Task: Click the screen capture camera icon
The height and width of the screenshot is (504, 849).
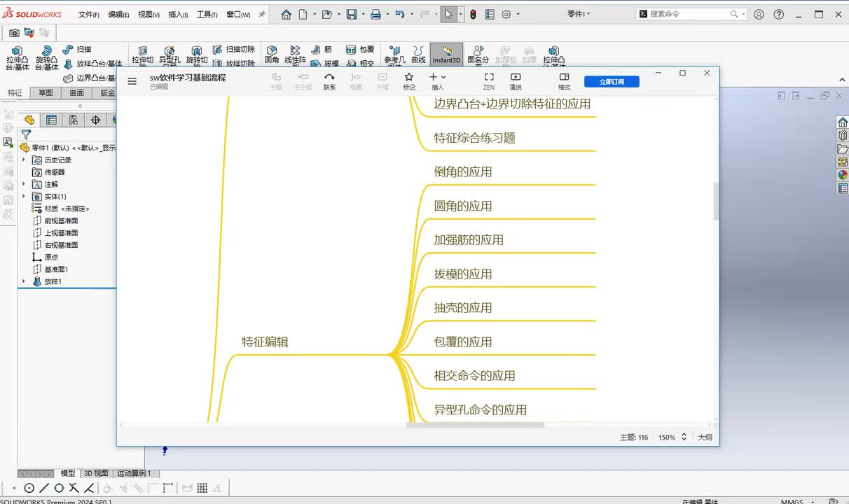Action: [x=14, y=32]
